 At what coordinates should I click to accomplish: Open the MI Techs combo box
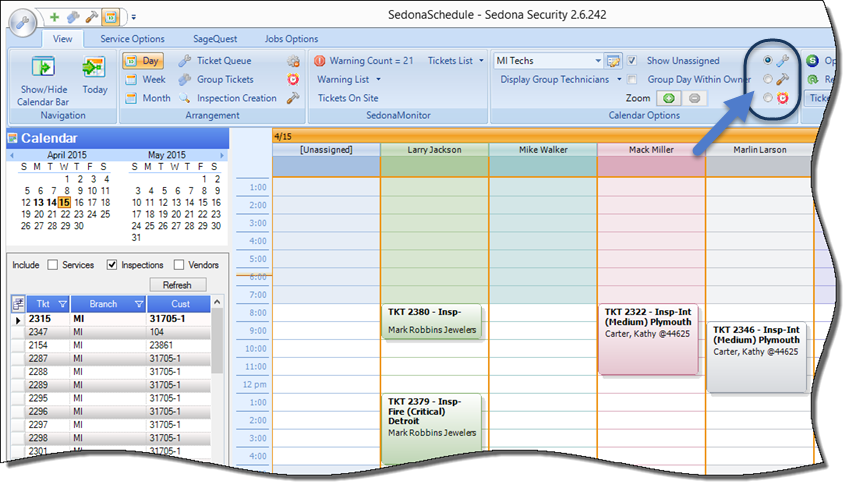point(598,61)
